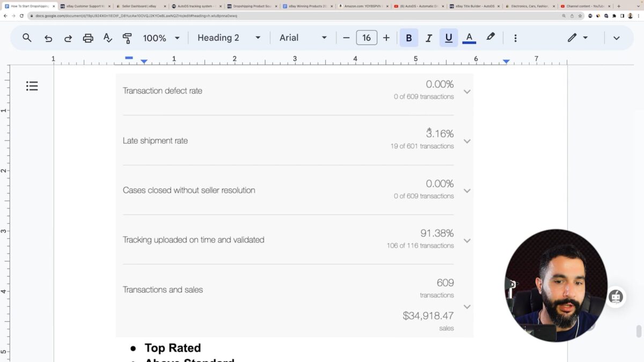
Task: Redo the last undone edit
Action: 68,38
